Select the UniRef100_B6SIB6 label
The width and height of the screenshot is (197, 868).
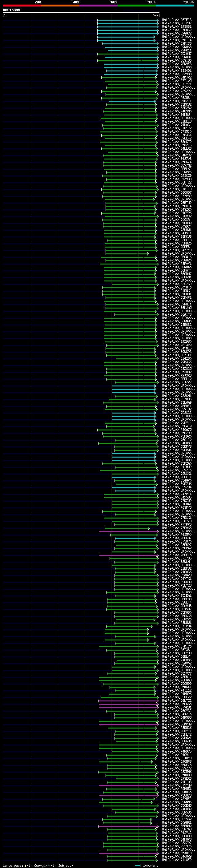pos(177,60)
